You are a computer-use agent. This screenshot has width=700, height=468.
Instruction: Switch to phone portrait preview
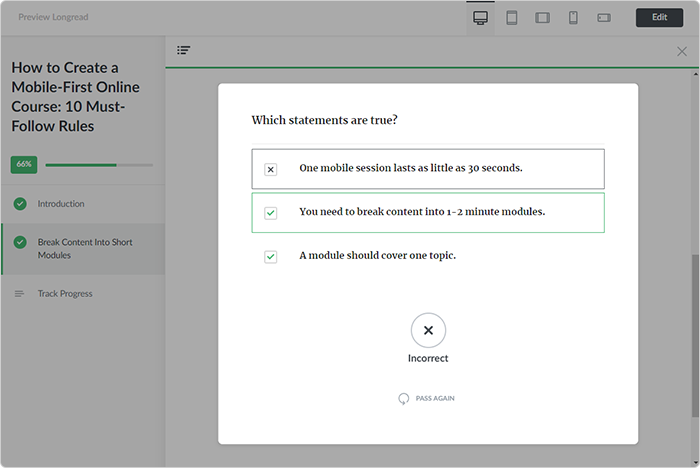(x=573, y=18)
